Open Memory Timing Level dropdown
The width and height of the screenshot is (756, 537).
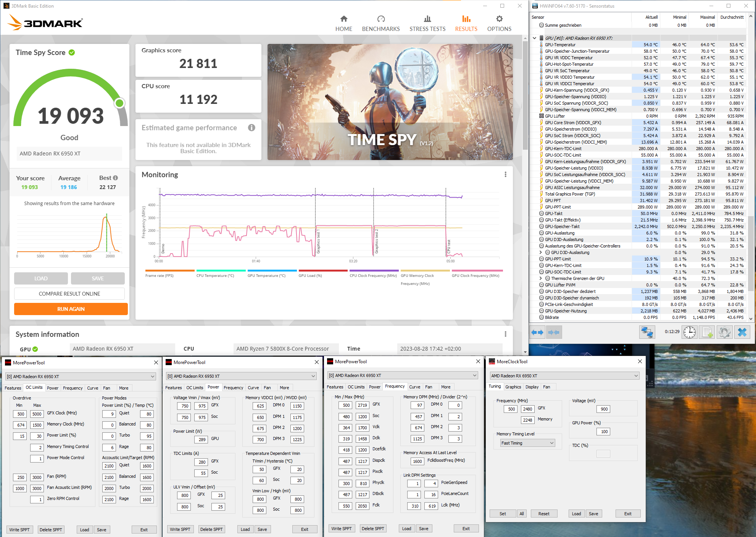[528, 443]
